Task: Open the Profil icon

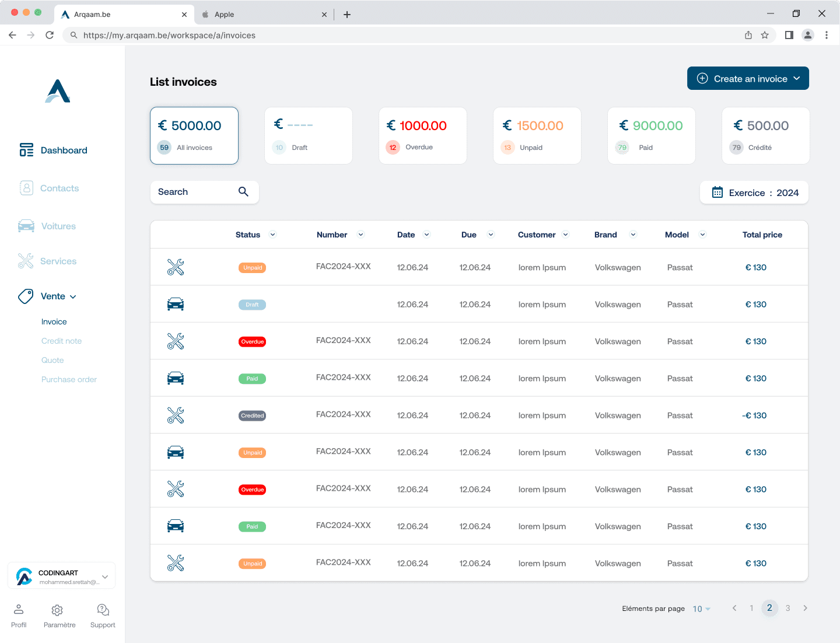Action: [19, 609]
